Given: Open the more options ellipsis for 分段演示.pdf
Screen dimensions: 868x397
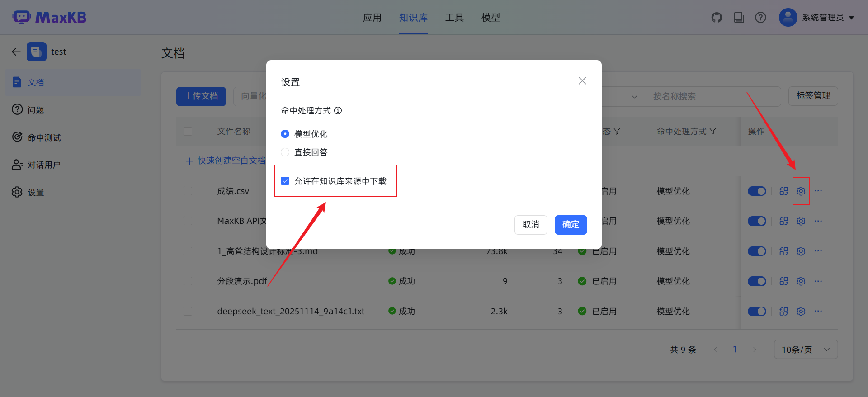Looking at the screenshot, I should (x=818, y=281).
